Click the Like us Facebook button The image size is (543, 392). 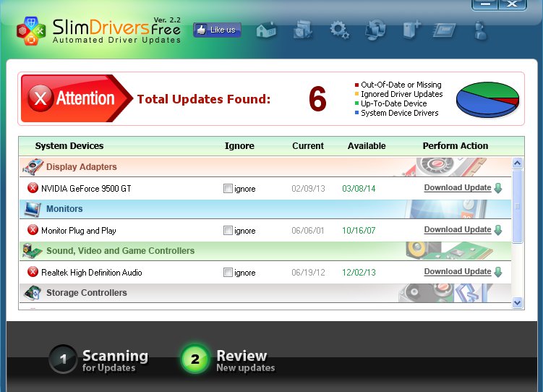(x=217, y=30)
